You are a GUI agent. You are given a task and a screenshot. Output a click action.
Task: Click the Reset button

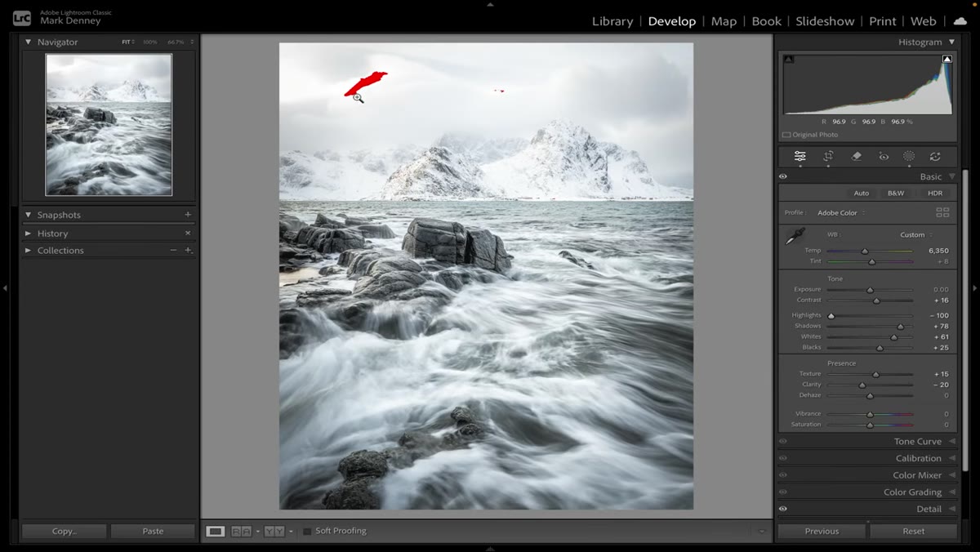[914, 531]
